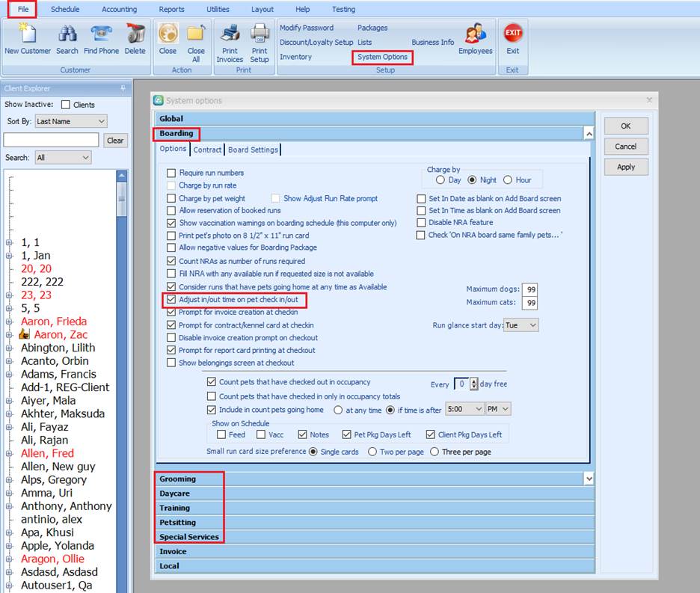This screenshot has width=700, height=593.
Task: Click the Maximum dogs input field
Action: (x=530, y=289)
